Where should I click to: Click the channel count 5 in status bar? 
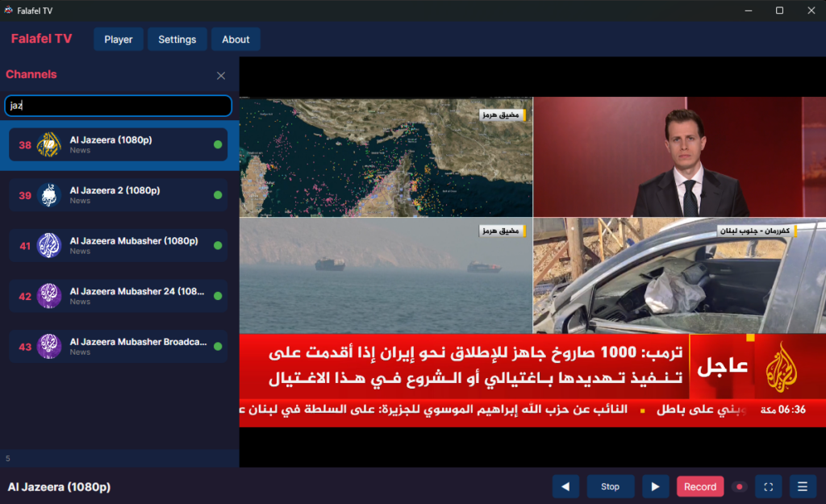[x=8, y=459]
